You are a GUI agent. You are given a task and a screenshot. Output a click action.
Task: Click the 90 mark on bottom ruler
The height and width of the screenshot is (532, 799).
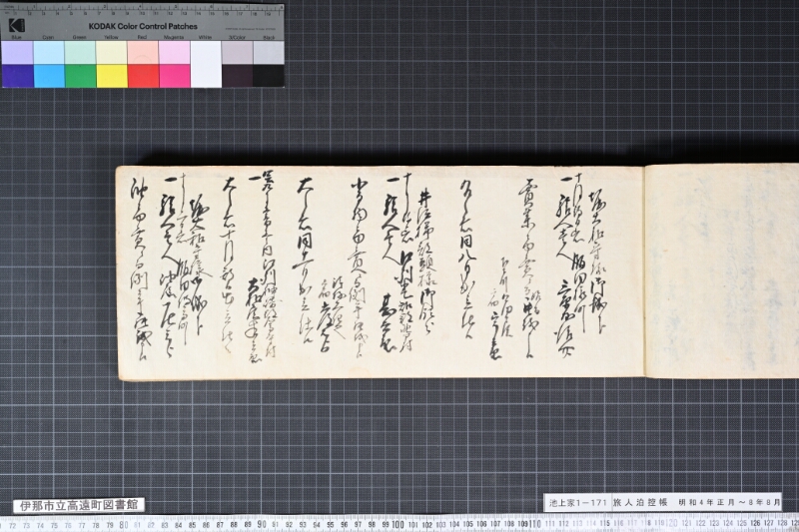click(262, 524)
